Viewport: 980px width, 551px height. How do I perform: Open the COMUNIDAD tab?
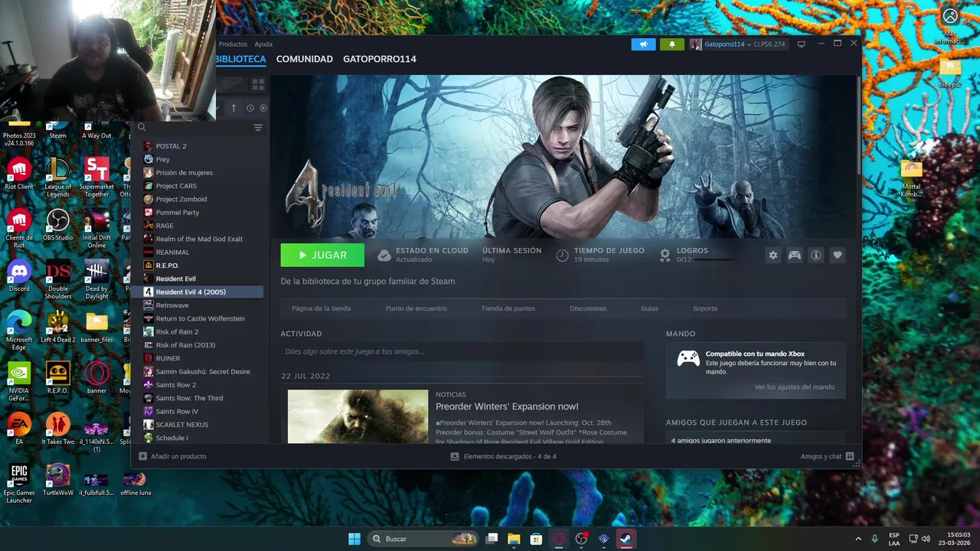[305, 59]
